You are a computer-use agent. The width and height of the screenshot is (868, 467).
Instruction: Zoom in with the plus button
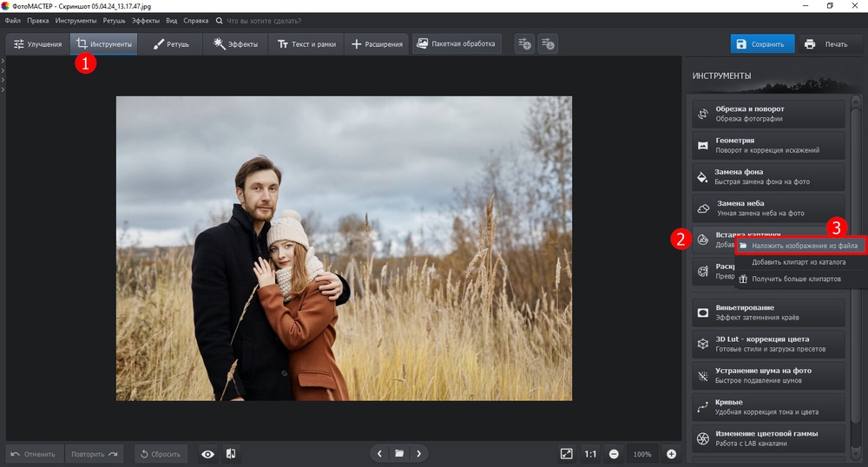point(672,454)
